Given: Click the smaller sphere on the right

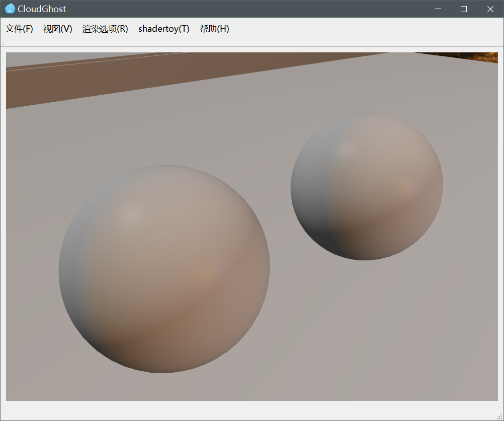Looking at the screenshot, I should 367,185.
